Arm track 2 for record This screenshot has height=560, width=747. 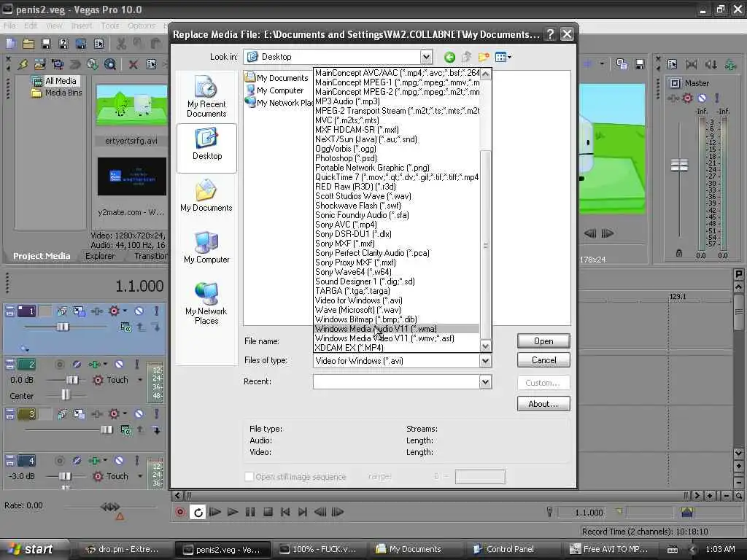[60, 365]
